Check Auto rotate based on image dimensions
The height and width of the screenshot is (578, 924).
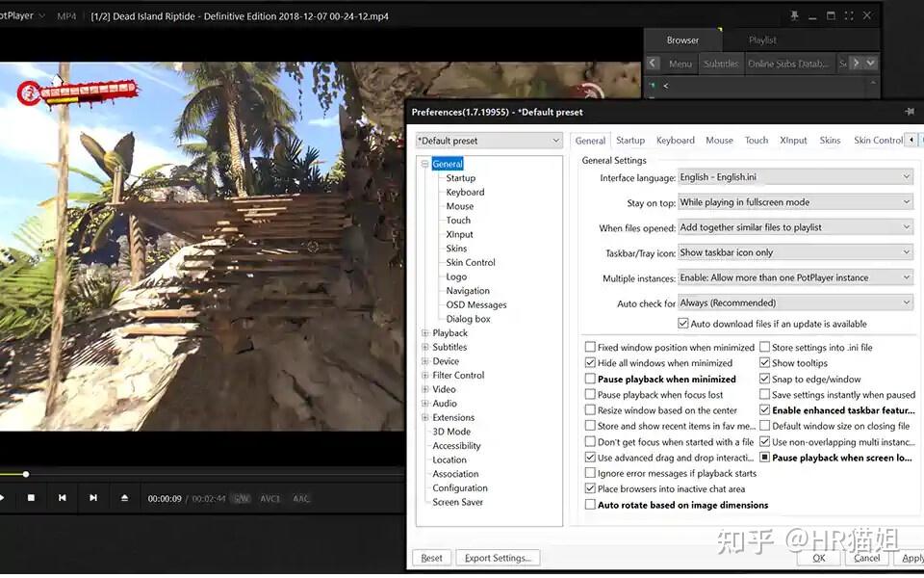coord(590,504)
